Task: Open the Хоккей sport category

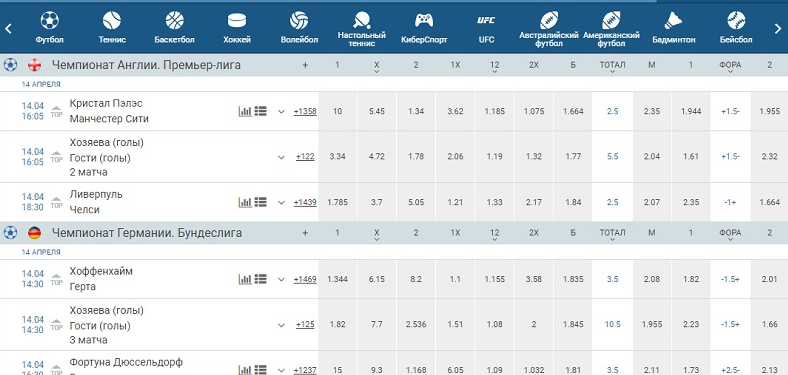Action: [237, 28]
